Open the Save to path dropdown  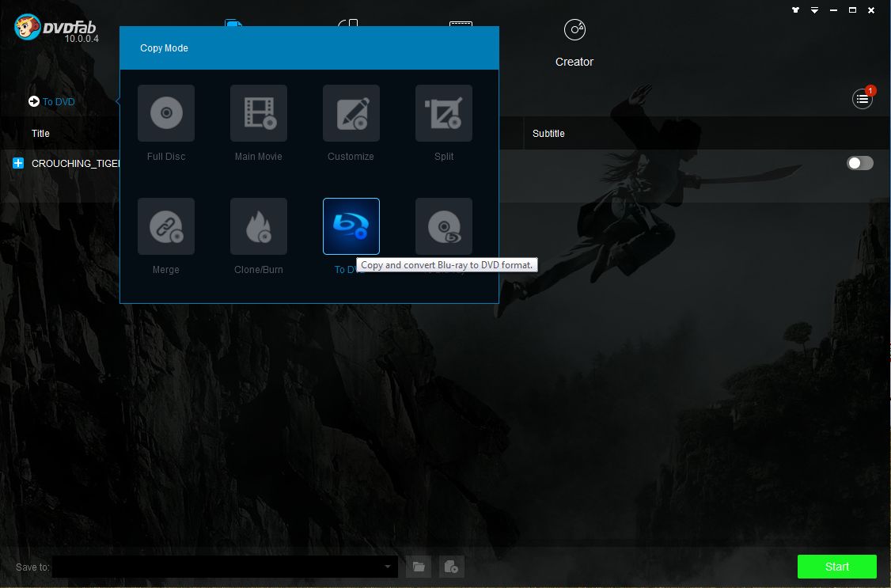(388, 567)
